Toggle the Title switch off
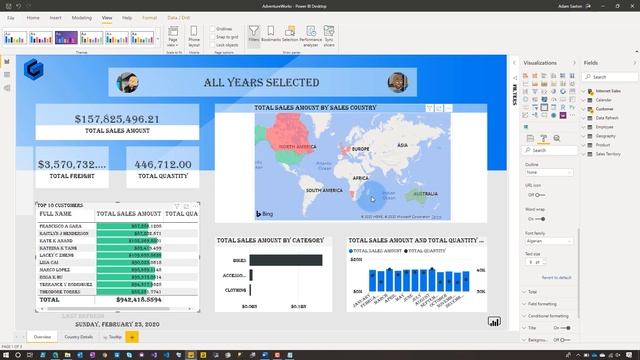Screen dimensions: 640x360 pos(565,328)
